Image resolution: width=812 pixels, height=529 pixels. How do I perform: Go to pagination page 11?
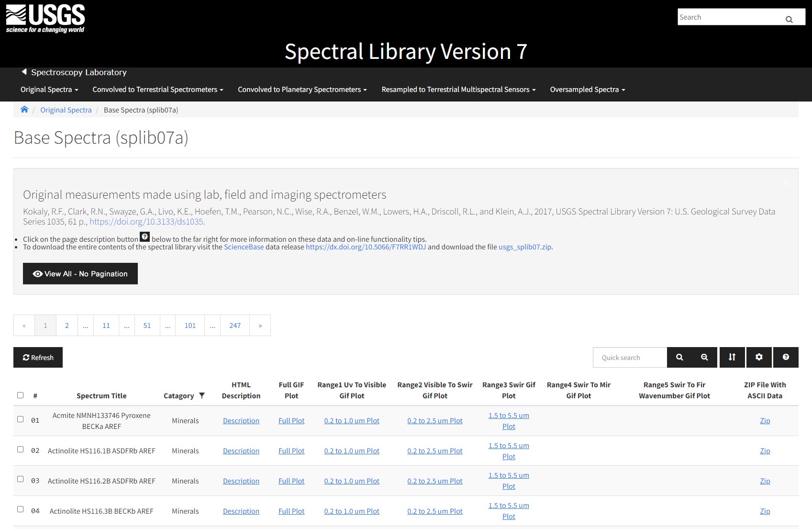[x=106, y=326]
